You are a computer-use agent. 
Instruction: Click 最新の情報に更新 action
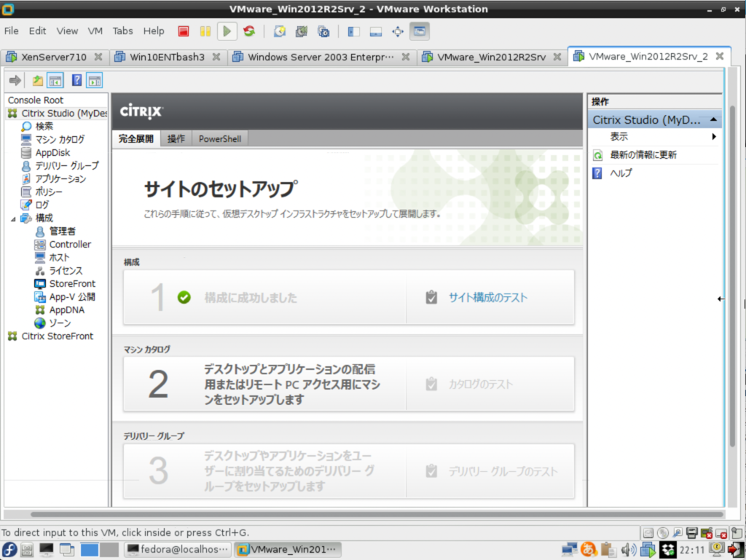pyautogui.click(x=643, y=155)
